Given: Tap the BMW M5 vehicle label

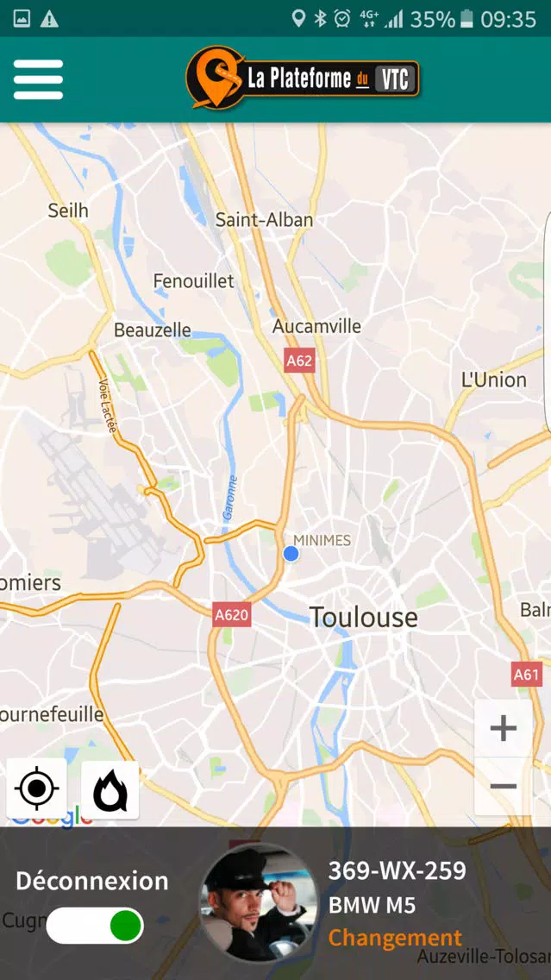Looking at the screenshot, I should 373,905.
